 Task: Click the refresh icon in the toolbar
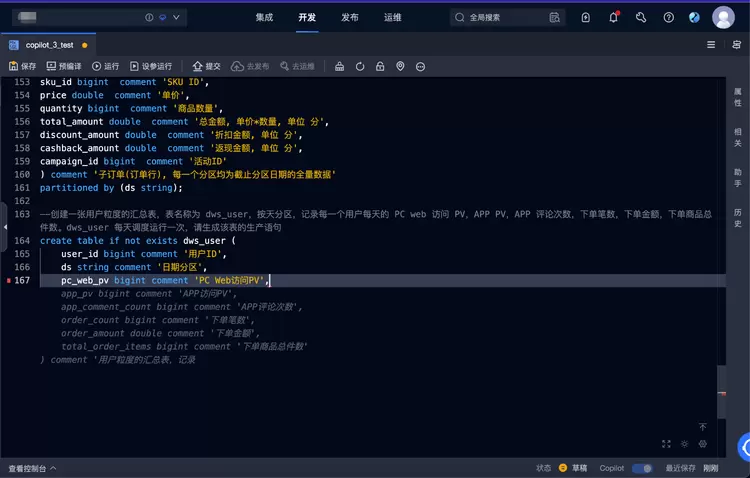coord(360,66)
